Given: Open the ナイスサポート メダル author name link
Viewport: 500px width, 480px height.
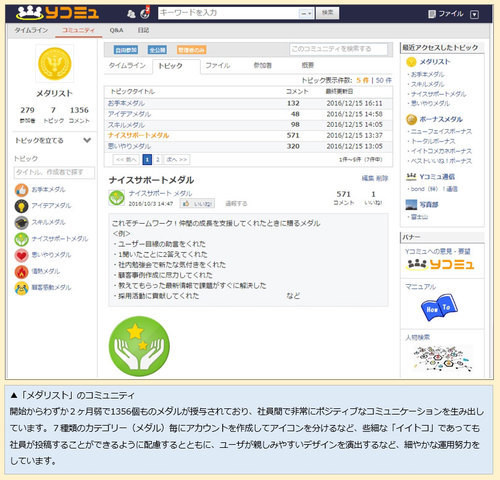Looking at the screenshot, I should pos(160,193).
